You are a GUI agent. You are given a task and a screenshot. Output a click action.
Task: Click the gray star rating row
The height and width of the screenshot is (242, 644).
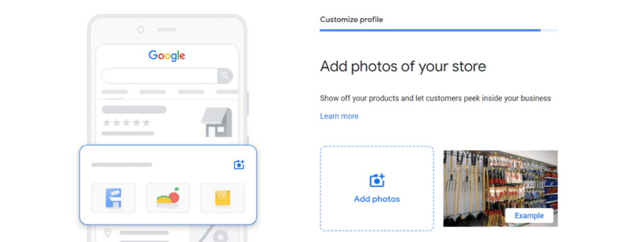click(x=126, y=123)
